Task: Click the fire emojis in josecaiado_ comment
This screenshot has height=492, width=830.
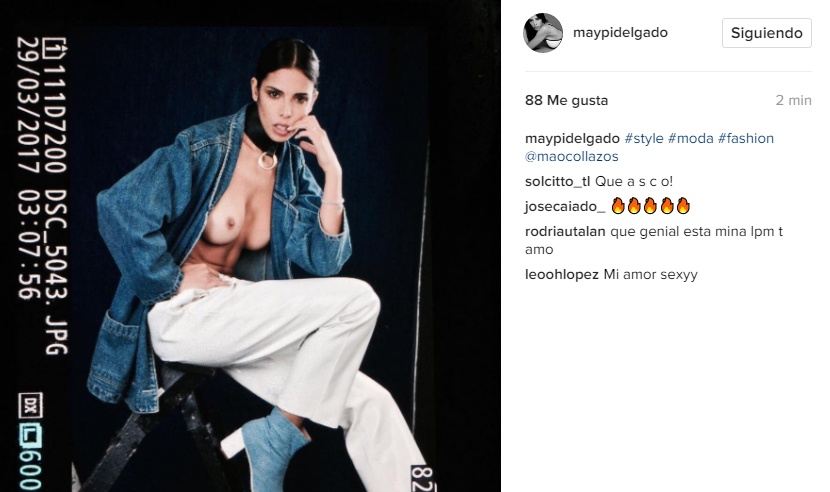Action: pyautogui.click(x=651, y=206)
